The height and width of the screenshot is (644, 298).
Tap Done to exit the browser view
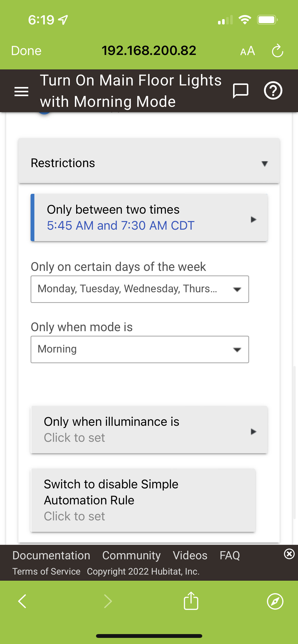pos(26,51)
